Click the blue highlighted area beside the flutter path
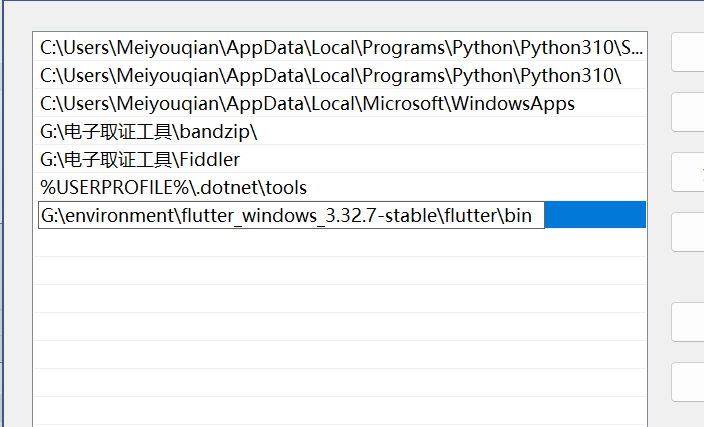Screen dimensions: 704x427 coord(595,215)
